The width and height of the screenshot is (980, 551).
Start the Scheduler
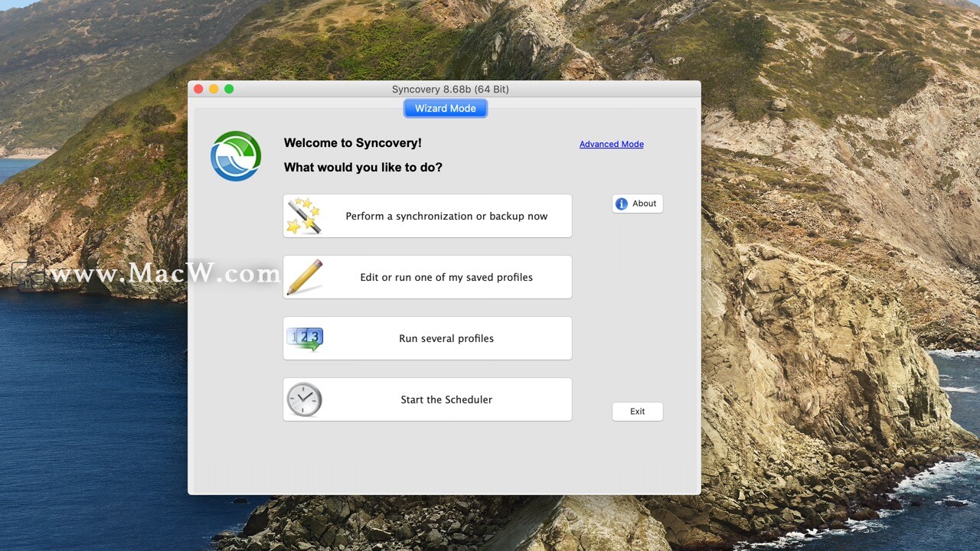[427, 399]
